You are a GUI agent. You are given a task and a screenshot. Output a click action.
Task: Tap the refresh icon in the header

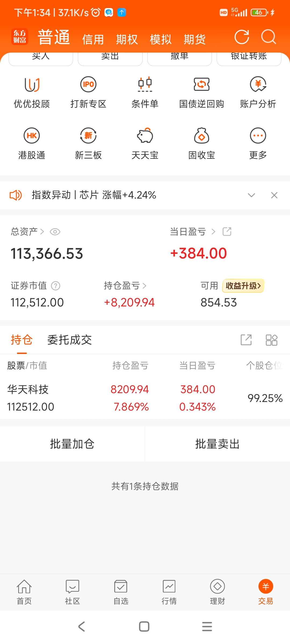242,37
